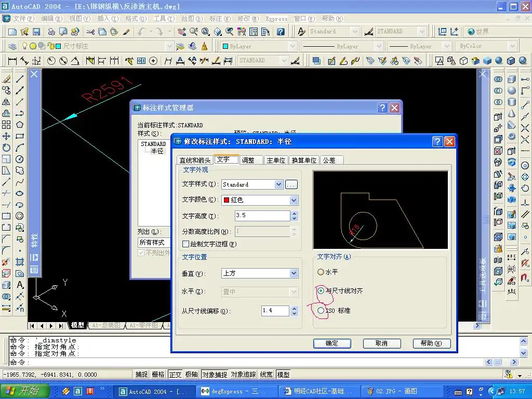The width and height of the screenshot is (532, 399).
Task: Open the 文字样式 Standard dropdown
Action: tap(278, 184)
